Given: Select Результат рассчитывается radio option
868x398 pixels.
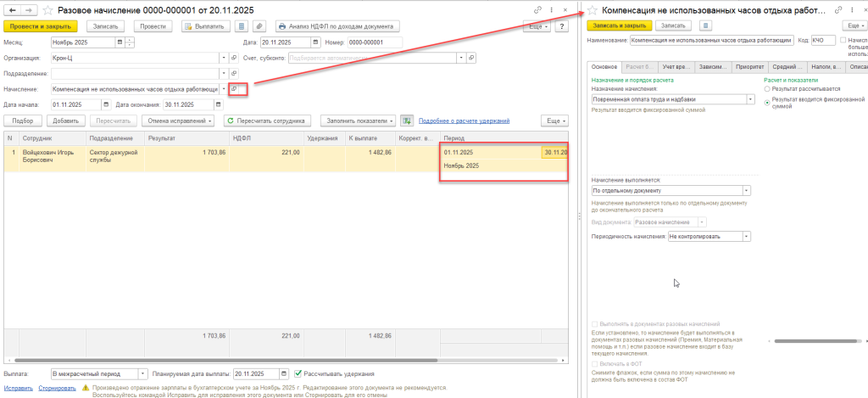Looking at the screenshot, I should [768, 88].
